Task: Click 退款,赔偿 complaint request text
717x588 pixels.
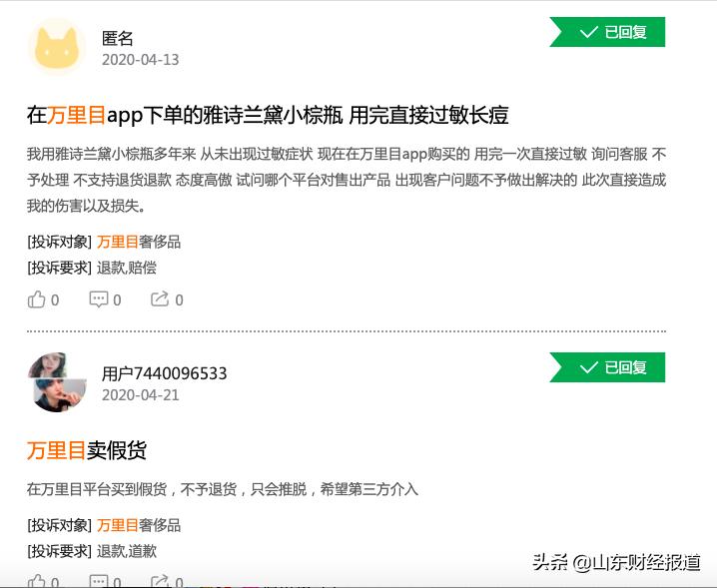Action: pyautogui.click(x=127, y=268)
